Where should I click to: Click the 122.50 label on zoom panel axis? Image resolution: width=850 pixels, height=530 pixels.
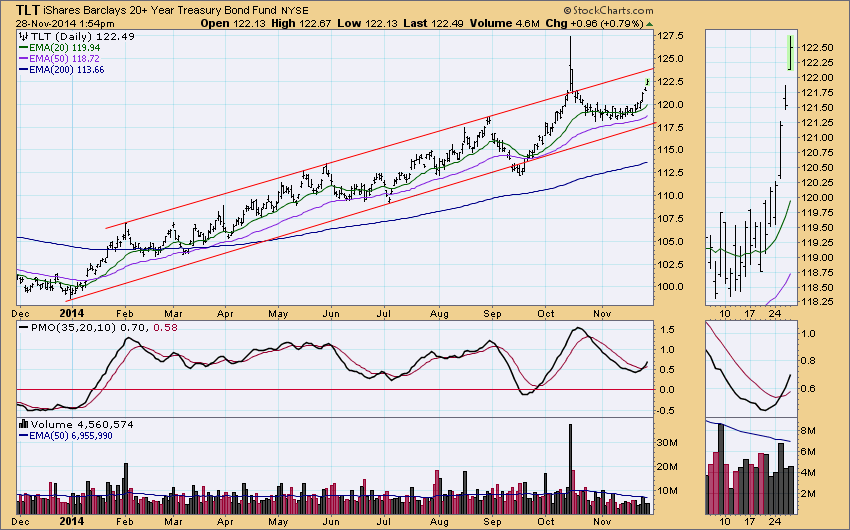coord(817,48)
